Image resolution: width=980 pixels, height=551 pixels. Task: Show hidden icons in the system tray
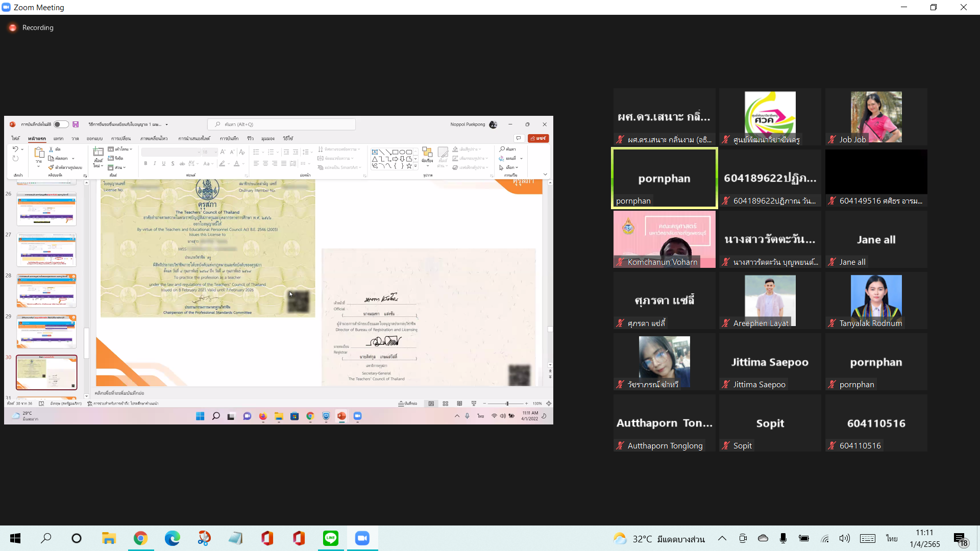pos(722,538)
